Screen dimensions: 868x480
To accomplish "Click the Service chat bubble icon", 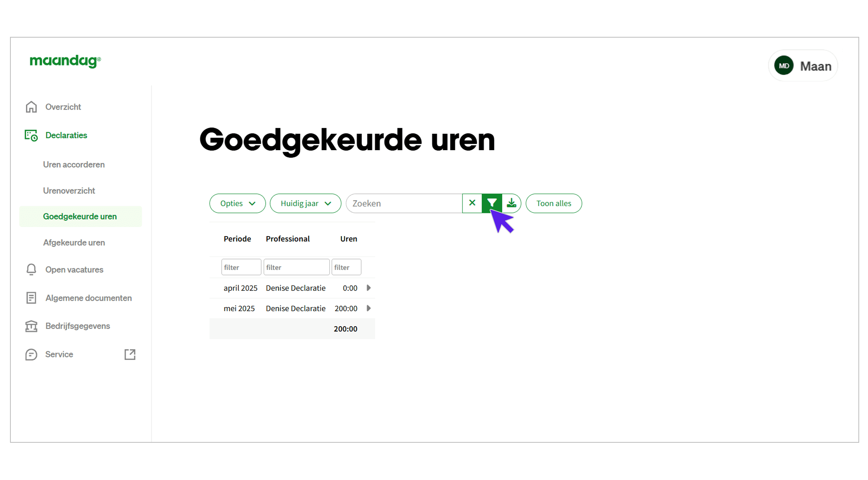I will tap(31, 354).
